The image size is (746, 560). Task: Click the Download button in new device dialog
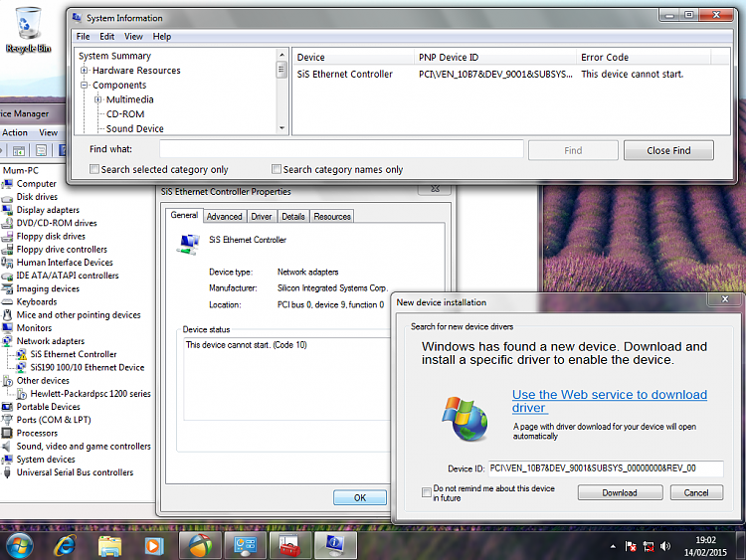pos(620,493)
